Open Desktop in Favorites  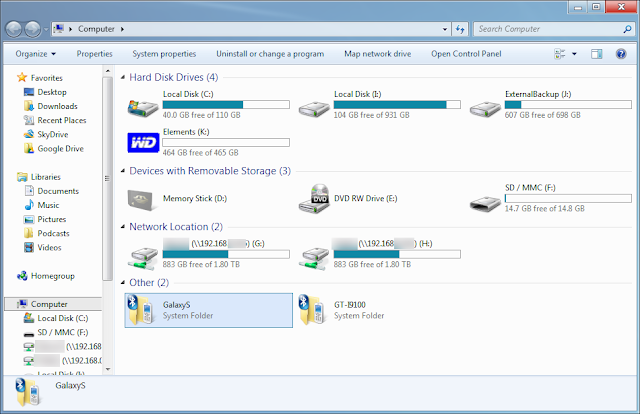click(x=52, y=92)
